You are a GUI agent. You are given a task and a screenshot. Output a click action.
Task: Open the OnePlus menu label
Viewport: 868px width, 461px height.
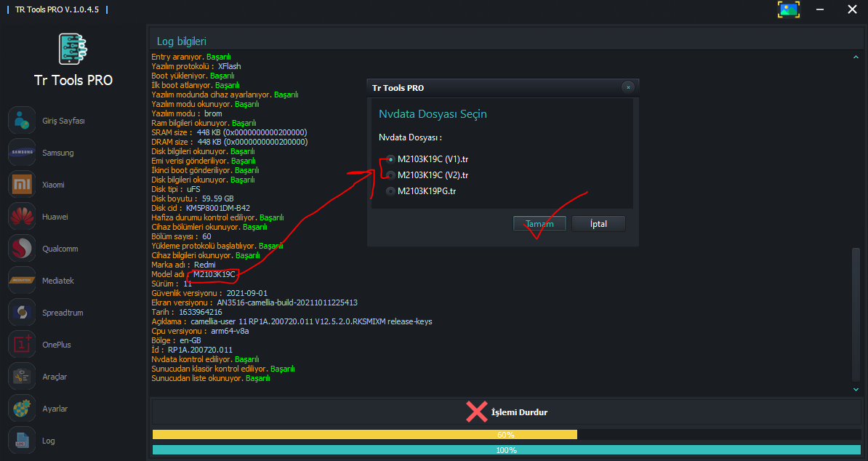57,345
